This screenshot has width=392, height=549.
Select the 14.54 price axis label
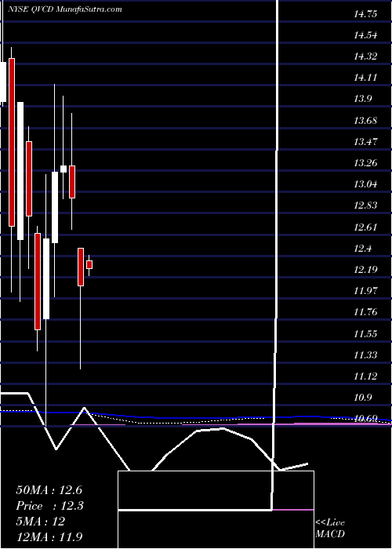365,35
